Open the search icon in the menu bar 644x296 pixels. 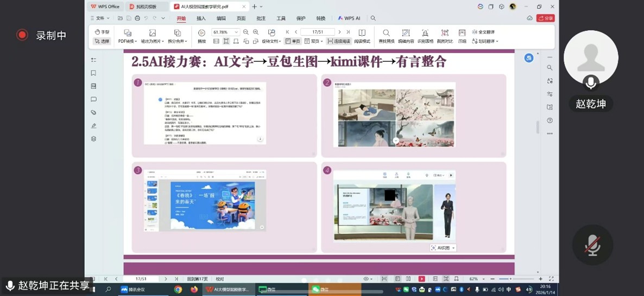(x=373, y=18)
